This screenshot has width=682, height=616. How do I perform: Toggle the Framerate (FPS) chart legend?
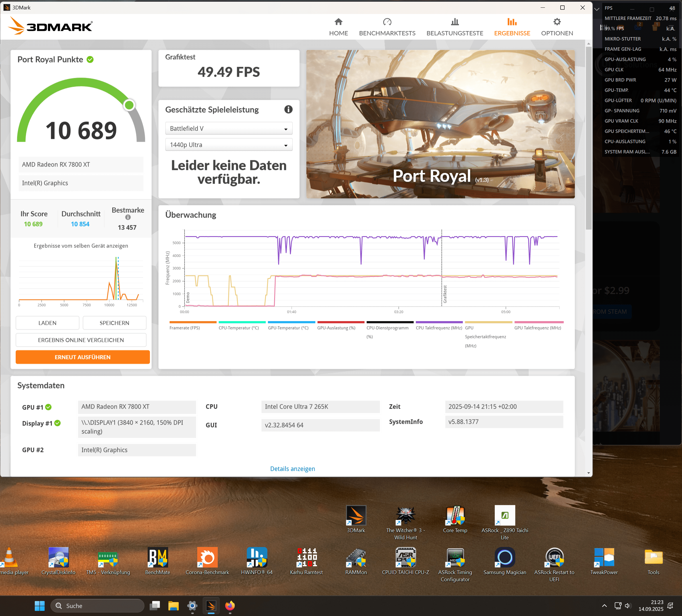[185, 328]
